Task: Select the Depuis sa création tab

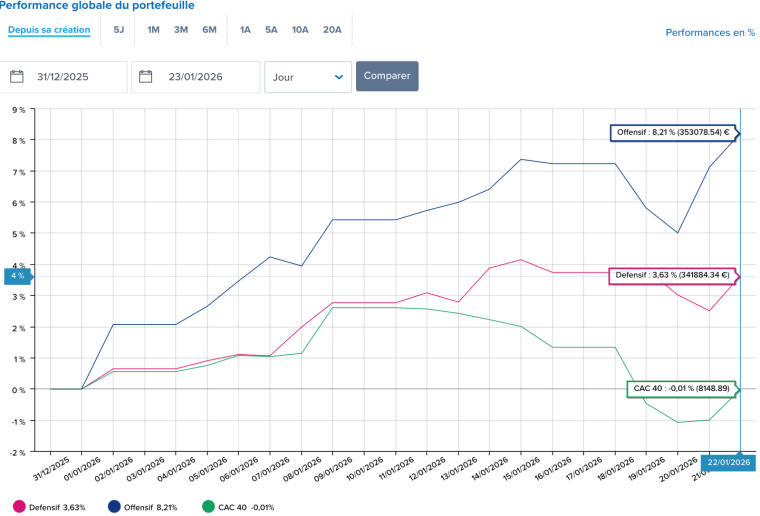Action: tap(49, 30)
